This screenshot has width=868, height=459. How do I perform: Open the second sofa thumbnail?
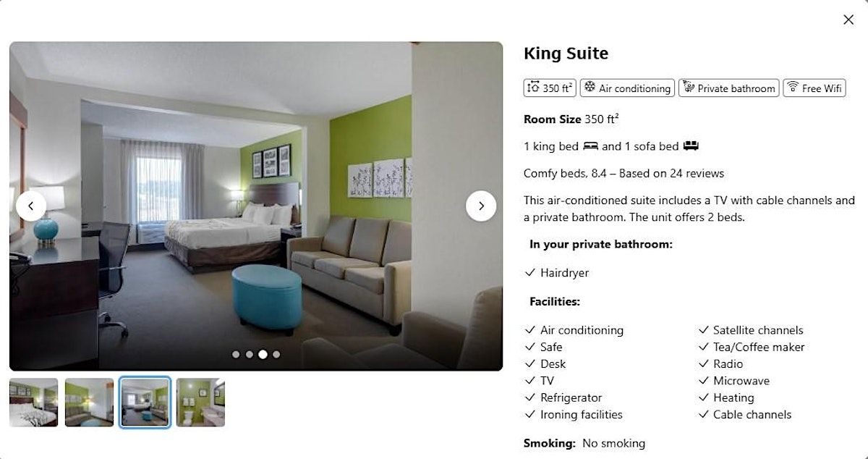click(89, 403)
